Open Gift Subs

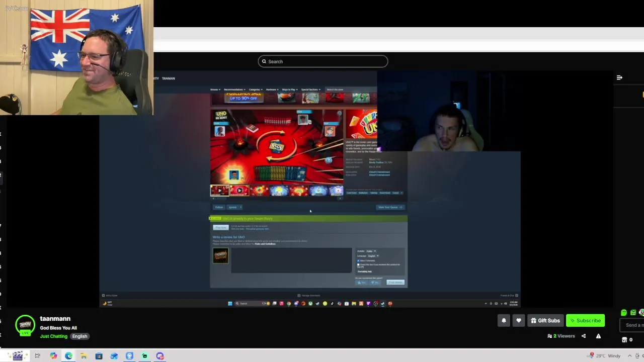(545, 320)
